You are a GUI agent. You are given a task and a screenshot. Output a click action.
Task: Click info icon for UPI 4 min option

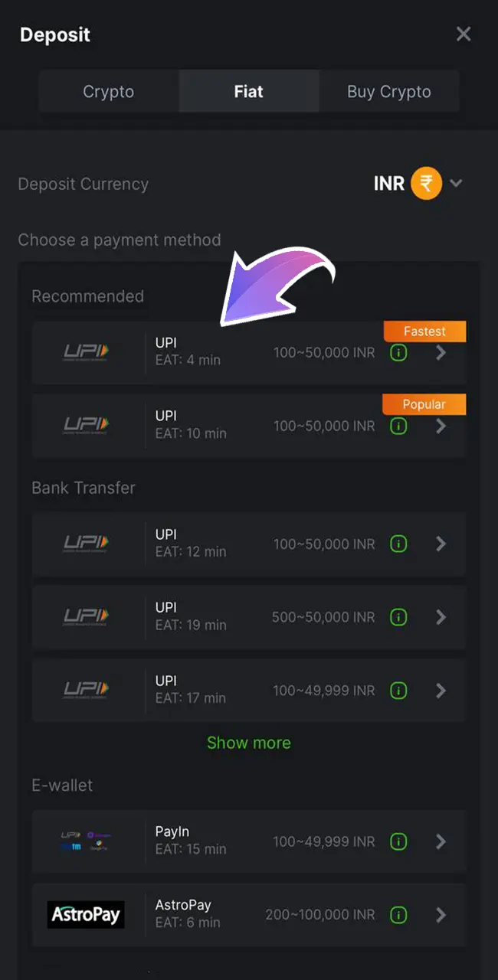(x=398, y=353)
